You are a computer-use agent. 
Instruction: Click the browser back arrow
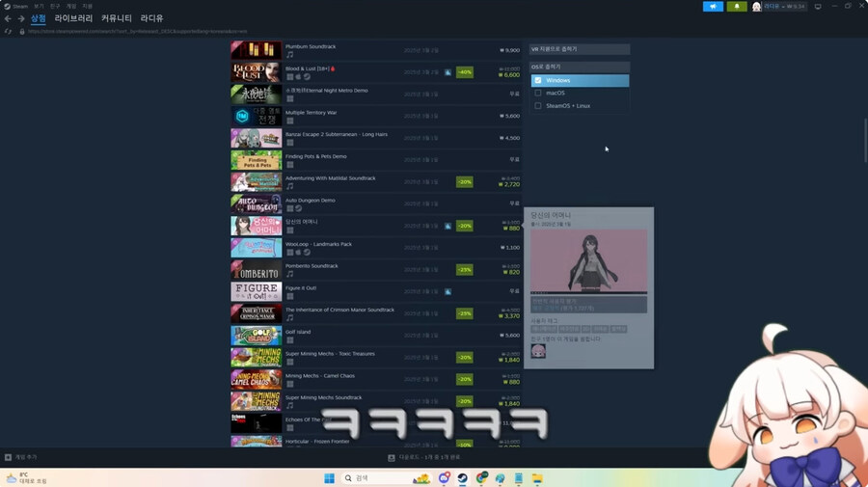coord(8,18)
